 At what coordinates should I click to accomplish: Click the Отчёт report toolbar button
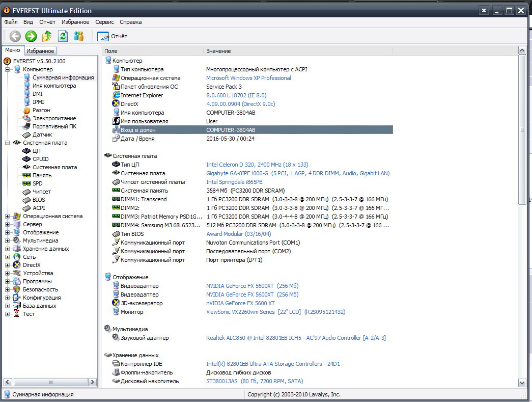(x=113, y=36)
